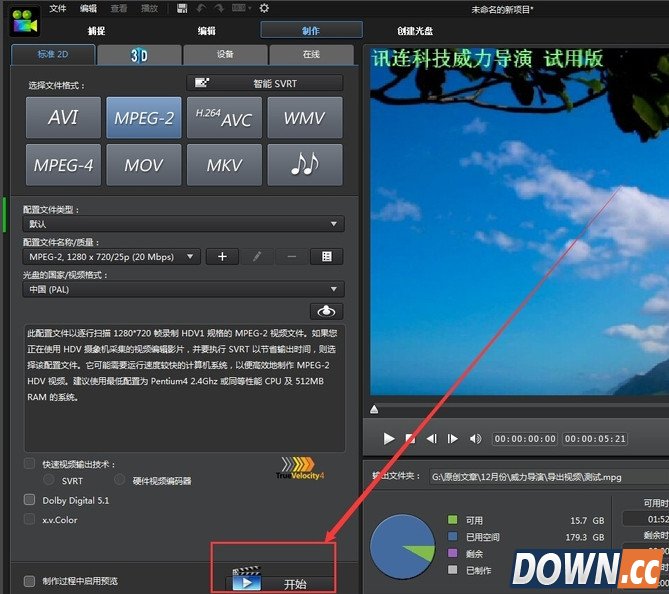Image resolution: width=669 pixels, height=594 pixels.
Task: Select the MPEG-4 file format
Action: click(x=63, y=165)
